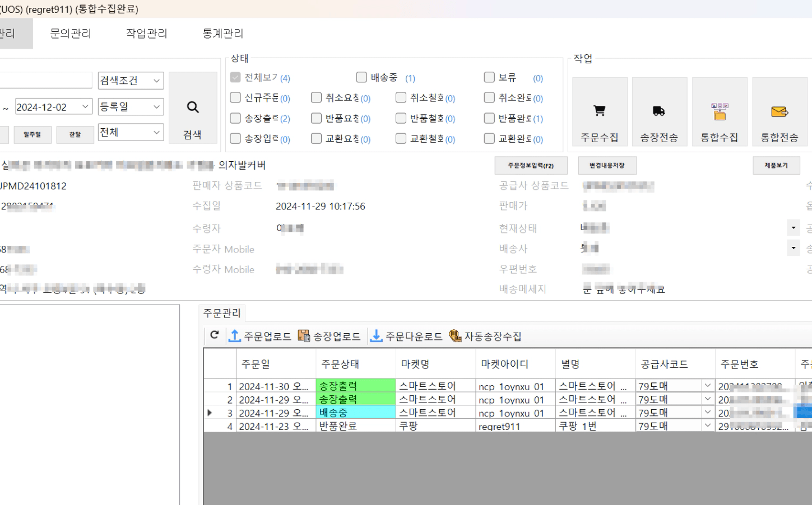Open 공급사코드 dropdown in first row

[707, 386]
